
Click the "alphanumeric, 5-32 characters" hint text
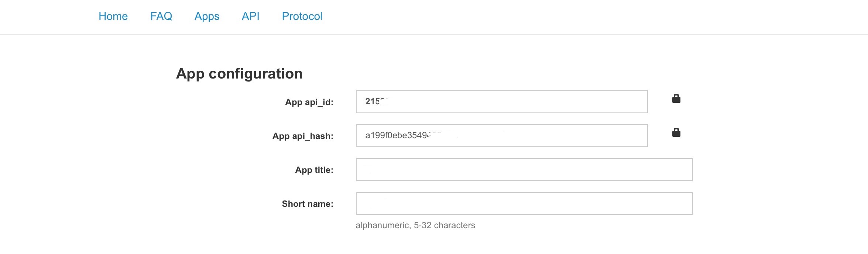click(415, 225)
